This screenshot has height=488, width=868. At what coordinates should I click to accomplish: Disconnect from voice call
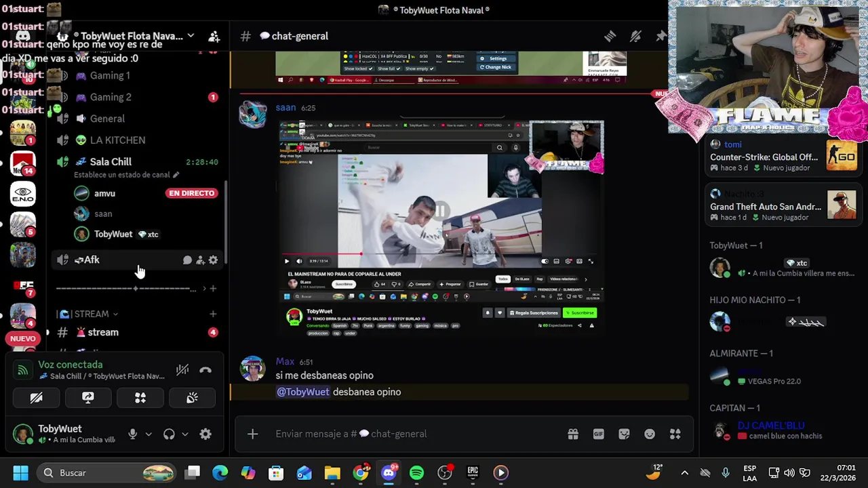205,370
